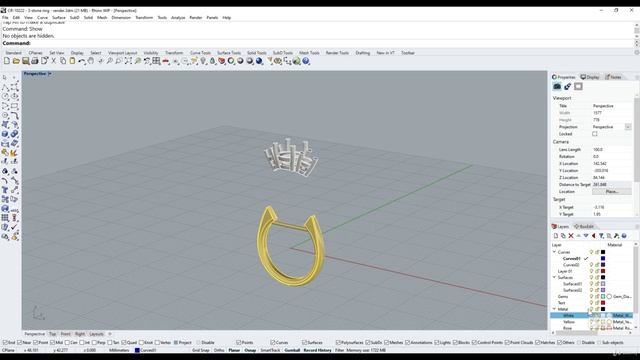Toggle Record History in status bar

click(x=318, y=350)
